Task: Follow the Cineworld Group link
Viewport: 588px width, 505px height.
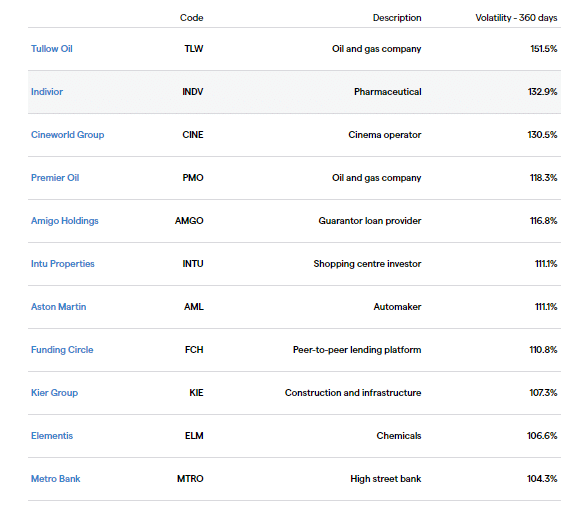Action: tap(68, 135)
